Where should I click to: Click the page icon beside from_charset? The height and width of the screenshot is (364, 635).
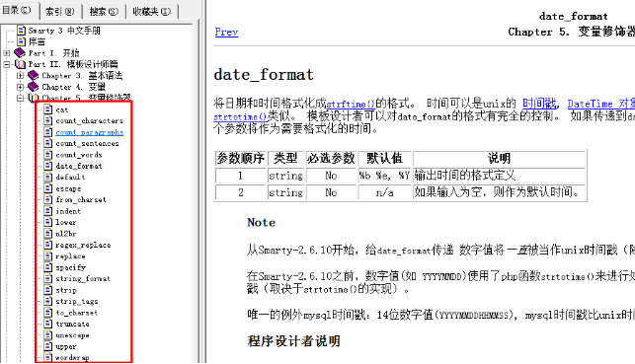pos(48,200)
